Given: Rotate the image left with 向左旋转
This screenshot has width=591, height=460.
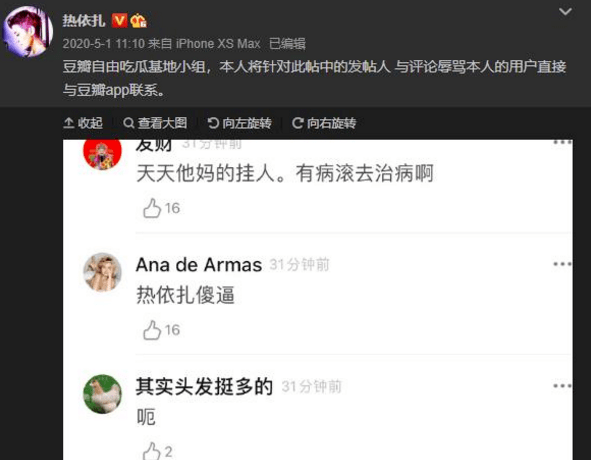Looking at the screenshot, I should [240, 123].
